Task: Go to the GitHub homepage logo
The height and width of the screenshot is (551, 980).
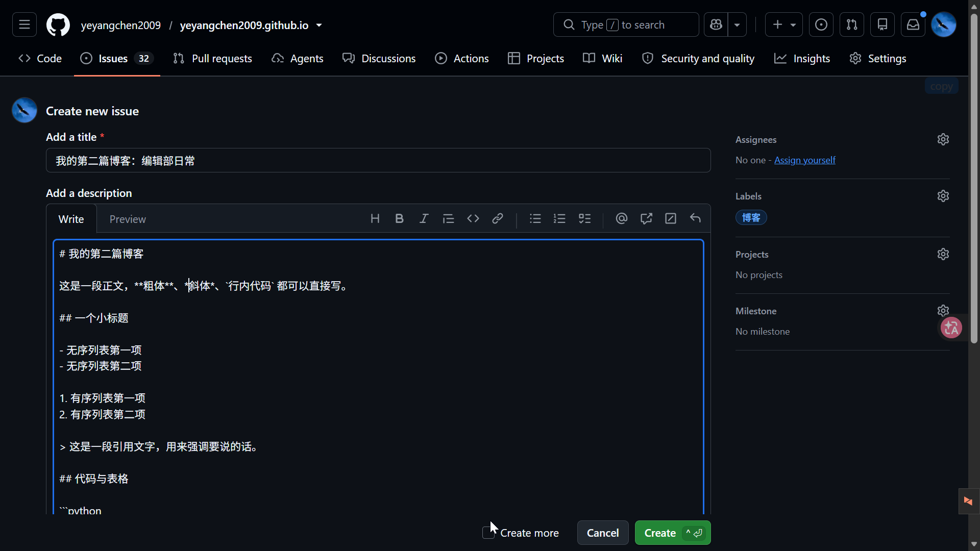Action: point(58,24)
